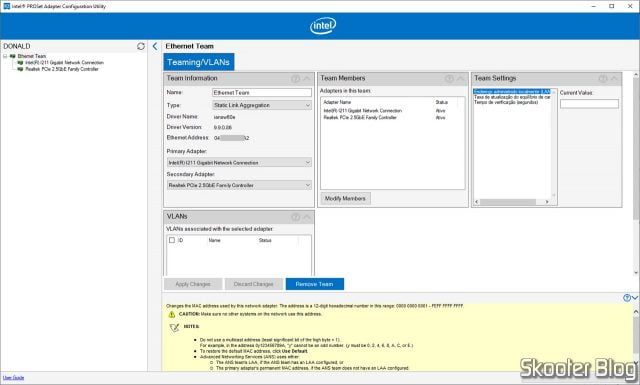
Task: Open the User Guide link
Action: pos(13,378)
